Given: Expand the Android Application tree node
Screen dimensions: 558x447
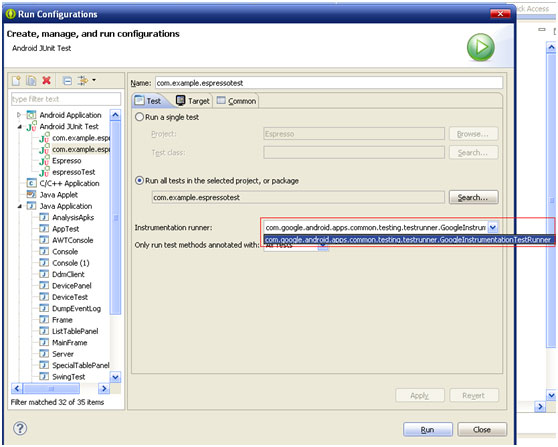Looking at the screenshot, I should [19, 115].
